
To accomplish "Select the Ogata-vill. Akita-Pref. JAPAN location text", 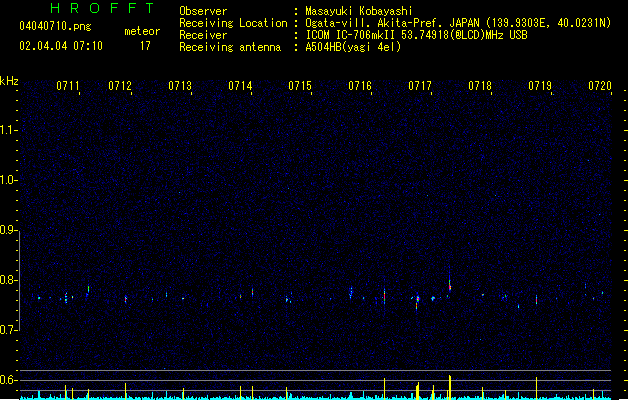I will tap(458, 23).
